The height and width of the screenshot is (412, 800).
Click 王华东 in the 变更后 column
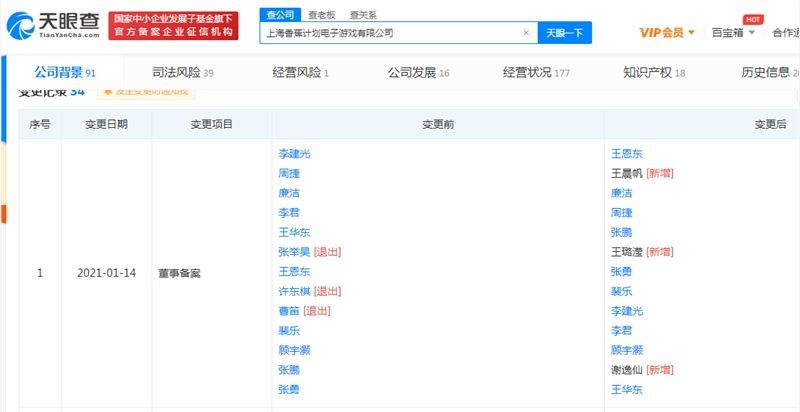[627, 390]
